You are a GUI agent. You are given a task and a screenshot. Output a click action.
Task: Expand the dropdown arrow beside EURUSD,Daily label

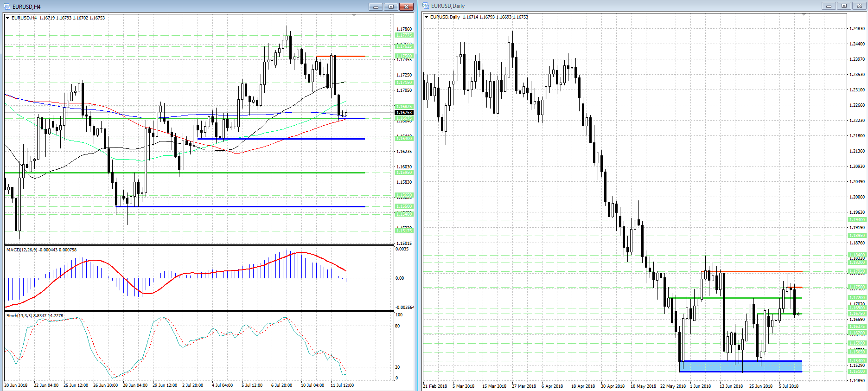coord(427,17)
